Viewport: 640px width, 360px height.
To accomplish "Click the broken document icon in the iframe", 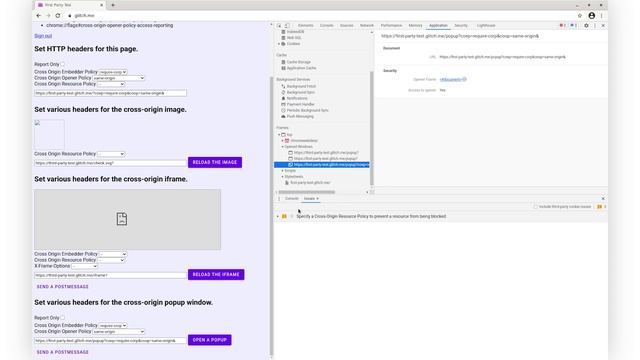I will (x=122, y=219).
